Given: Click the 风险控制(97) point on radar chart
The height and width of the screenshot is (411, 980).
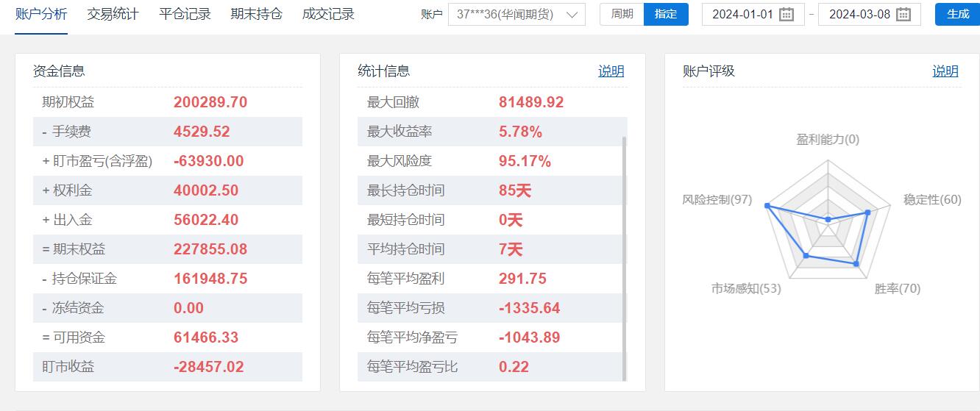Looking at the screenshot, I should (767, 207).
